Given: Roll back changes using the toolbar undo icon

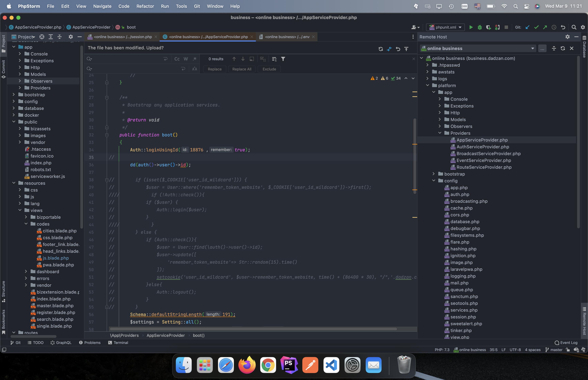Looking at the screenshot, I should click(x=563, y=27).
